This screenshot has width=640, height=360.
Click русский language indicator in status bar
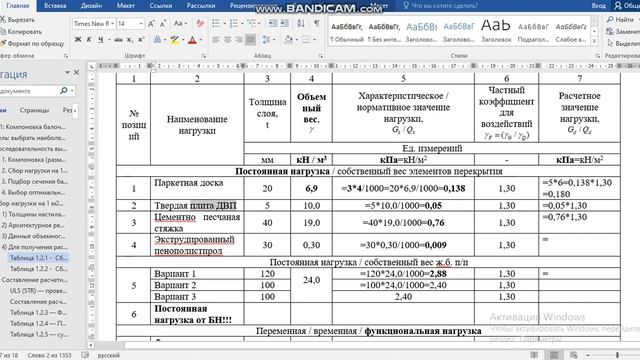[x=109, y=356]
